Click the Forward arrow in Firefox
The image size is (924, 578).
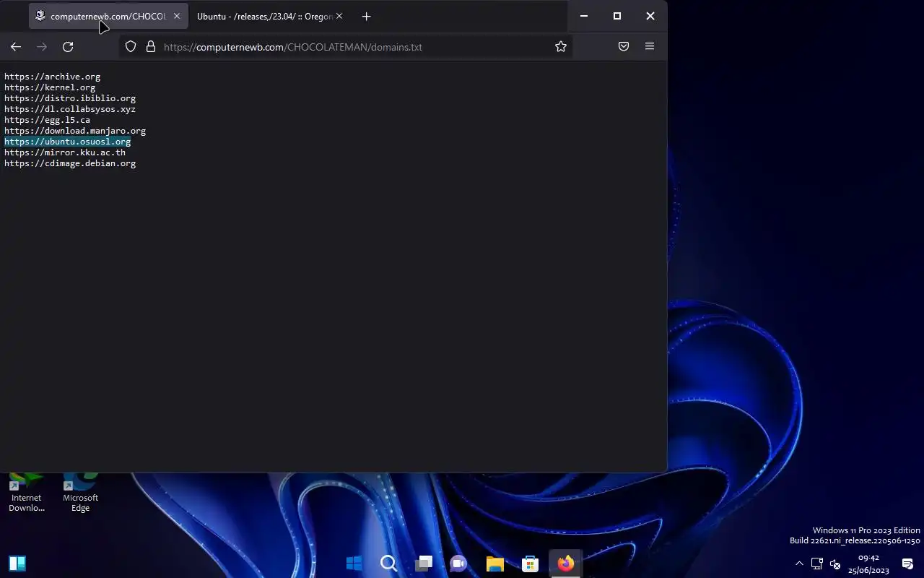tap(42, 46)
